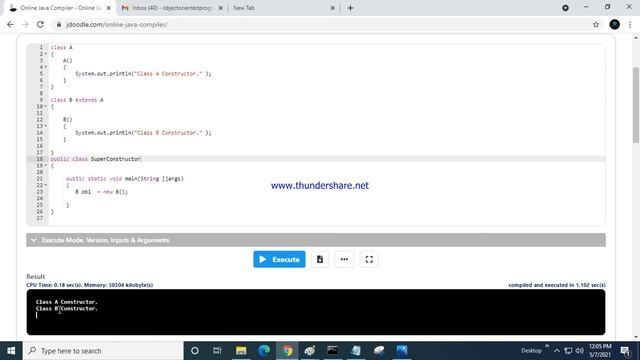Show hidden tray icons with the caret
This screenshot has height=360, width=640.
pos(557,351)
